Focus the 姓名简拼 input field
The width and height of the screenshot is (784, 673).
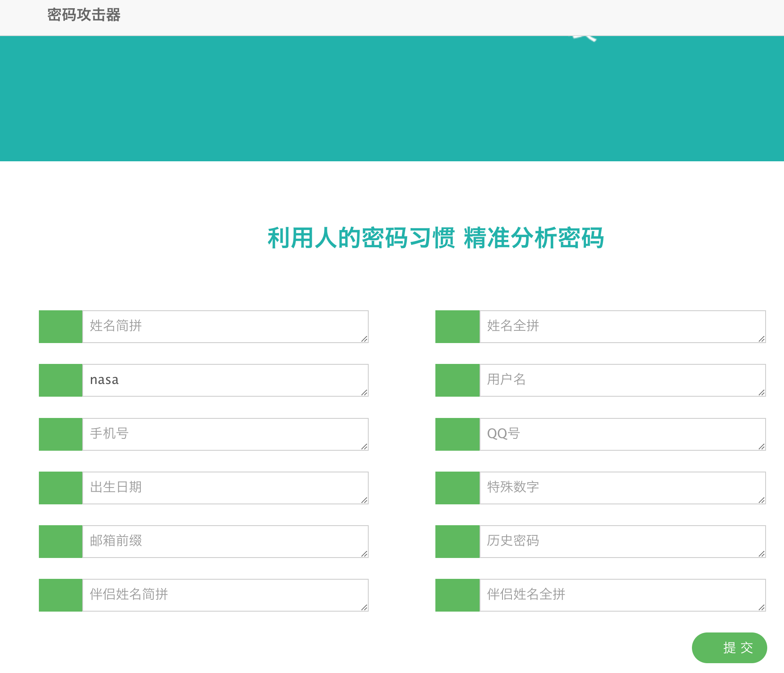225,326
